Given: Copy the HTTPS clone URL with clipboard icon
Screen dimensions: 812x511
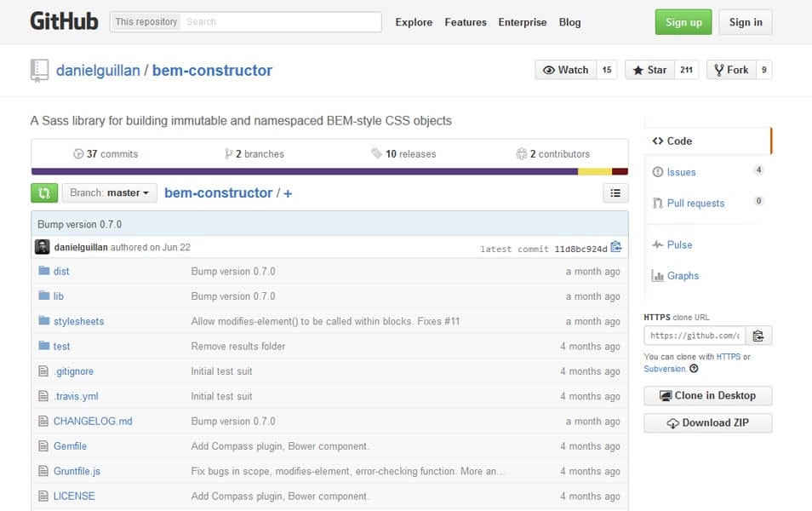Looking at the screenshot, I should click(x=758, y=335).
